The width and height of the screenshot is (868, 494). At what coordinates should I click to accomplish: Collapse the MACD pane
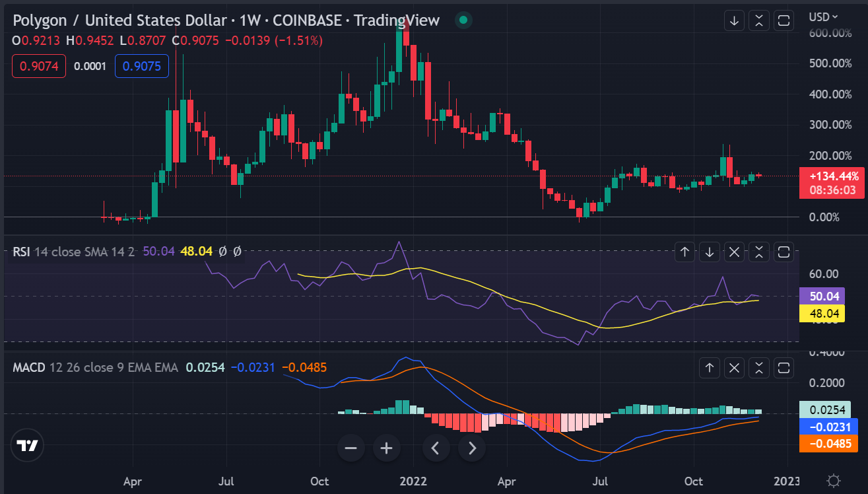(759, 368)
